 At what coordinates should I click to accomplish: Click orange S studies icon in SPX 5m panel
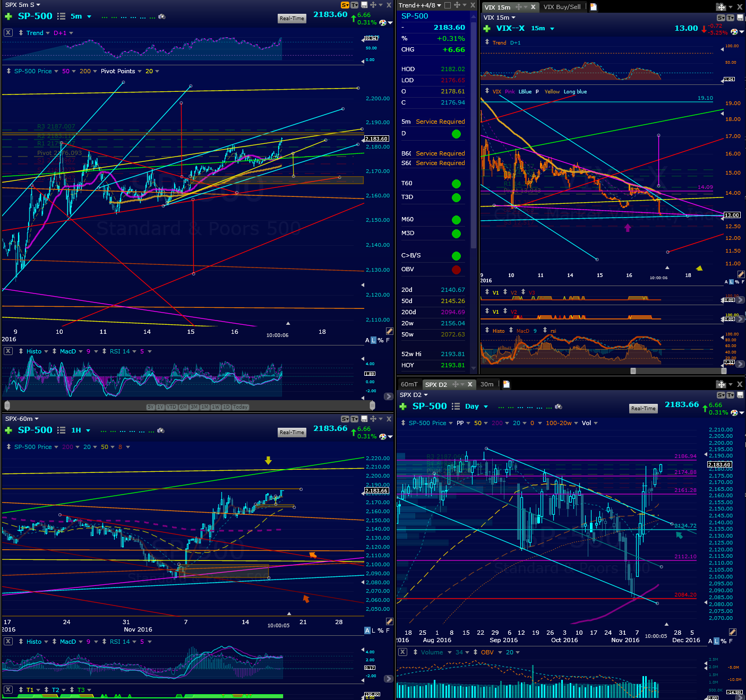tap(345, 5)
